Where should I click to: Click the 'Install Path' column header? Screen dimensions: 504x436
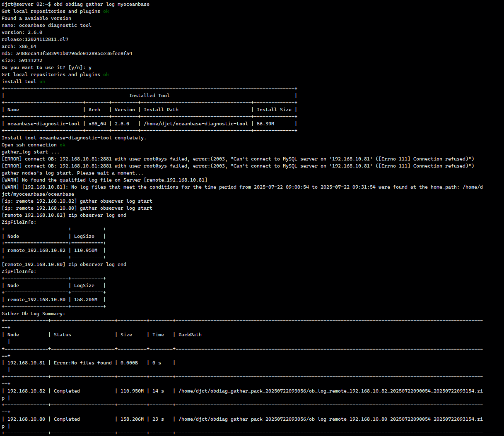pyautogui.click(x=161, y=110)
